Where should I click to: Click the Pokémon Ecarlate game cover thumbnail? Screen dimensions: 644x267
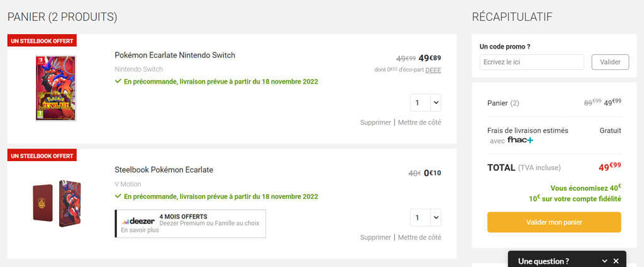pos(56,88)
